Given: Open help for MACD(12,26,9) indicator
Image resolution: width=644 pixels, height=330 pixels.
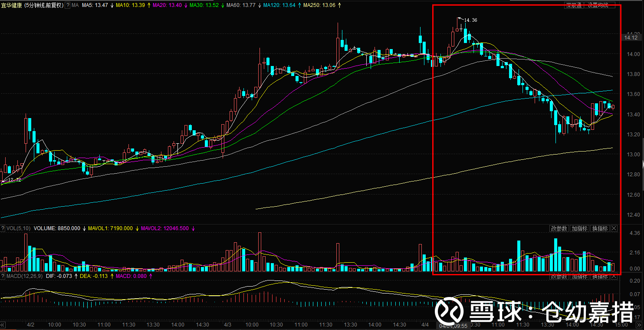Looking at the screenshot, I should coord(3,276).
